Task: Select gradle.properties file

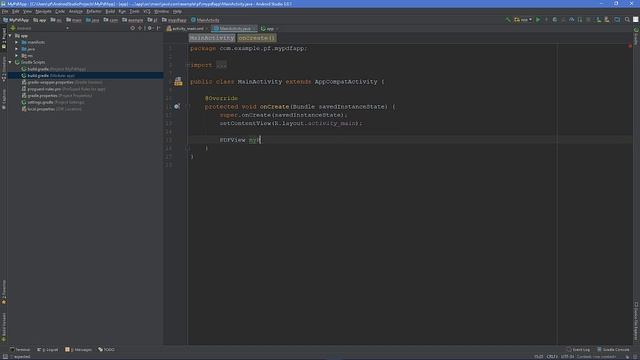Action: [57, 96]
